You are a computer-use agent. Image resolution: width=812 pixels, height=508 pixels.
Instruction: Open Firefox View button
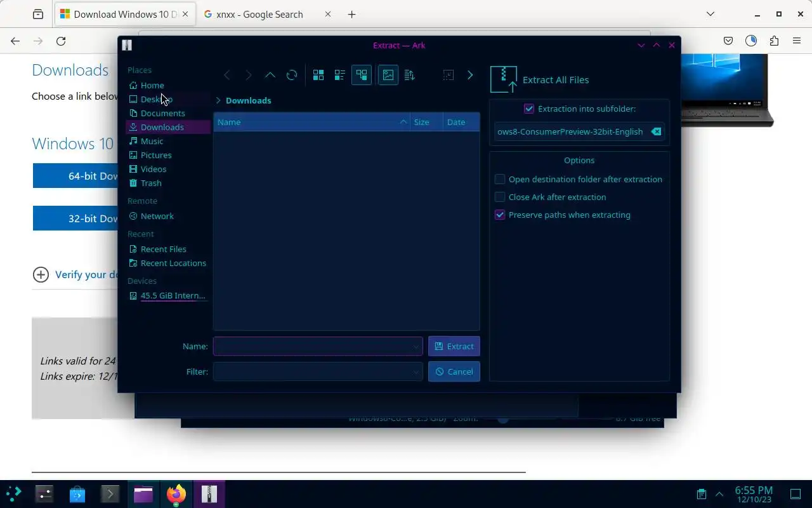38,14
